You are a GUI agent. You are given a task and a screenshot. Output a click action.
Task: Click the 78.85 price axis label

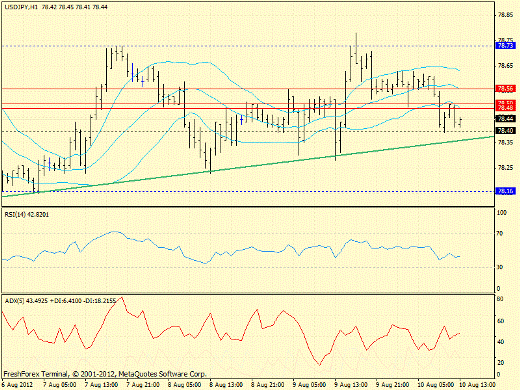(x=505, y=15)
